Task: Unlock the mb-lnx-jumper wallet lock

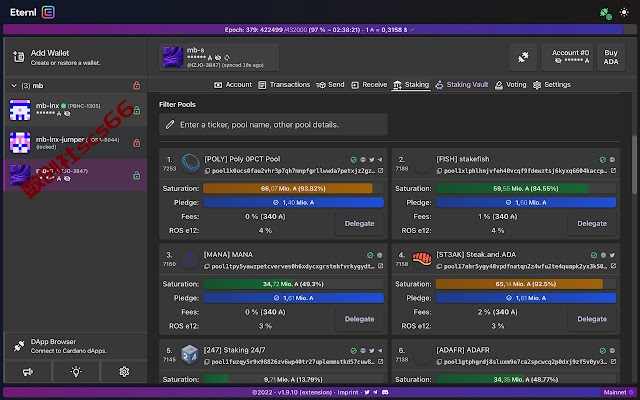Action: click(137, 143)
